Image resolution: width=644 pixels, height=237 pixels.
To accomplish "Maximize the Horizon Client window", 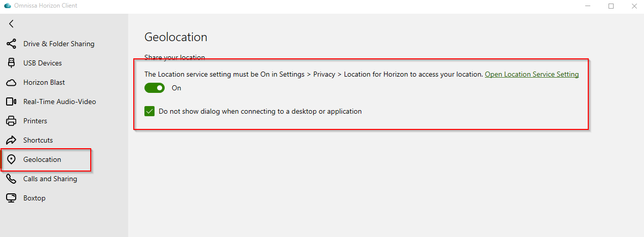I will [x=611, y=6].
